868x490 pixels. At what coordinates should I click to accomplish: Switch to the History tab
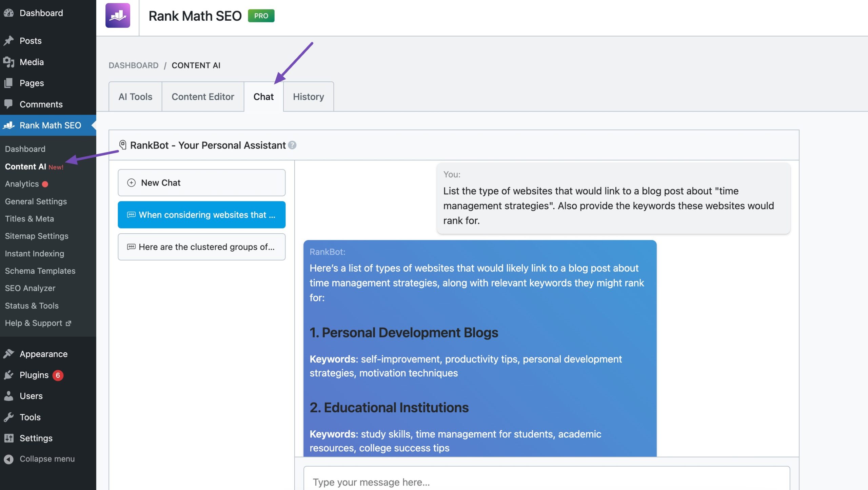[308, 96]
